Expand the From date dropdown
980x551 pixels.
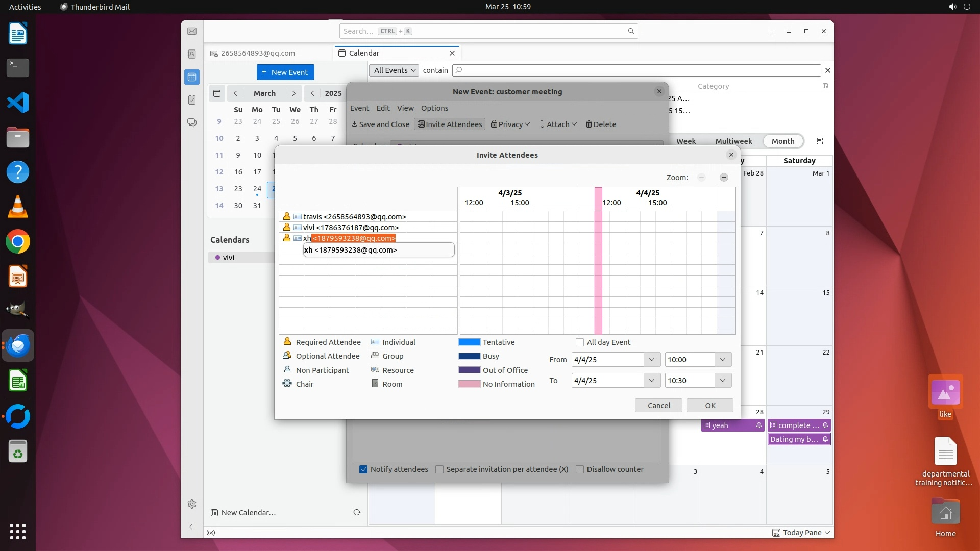(651, 360)
